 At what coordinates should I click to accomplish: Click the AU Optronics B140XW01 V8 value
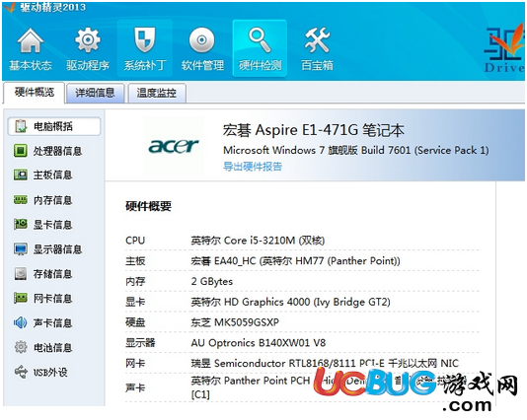pos(259,343)
